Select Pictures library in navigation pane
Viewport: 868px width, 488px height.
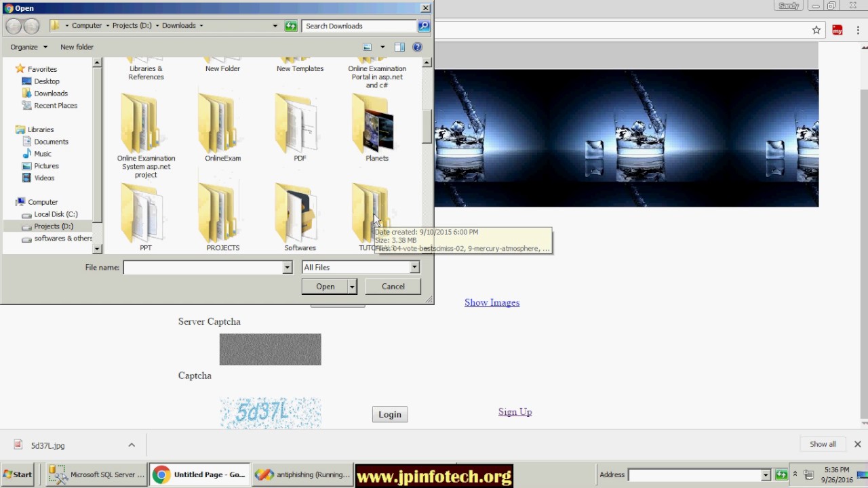point(47,166)
